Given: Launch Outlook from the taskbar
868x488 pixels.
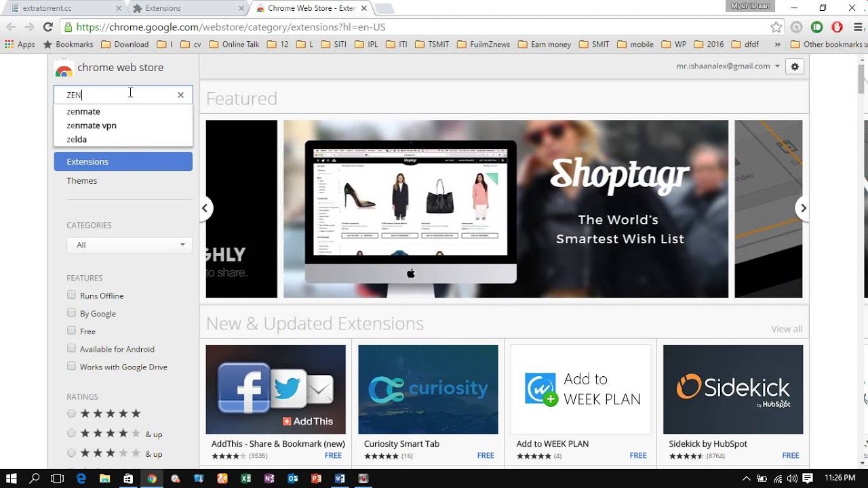Looking at the screenshot, I should (x=293, y=478).
